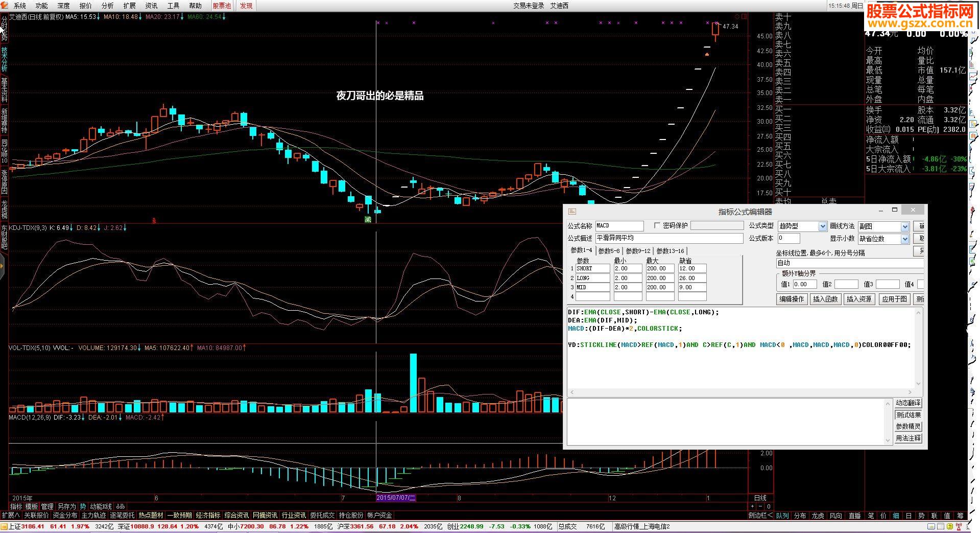
Task: Click the code editor vertical scrollbar
Action: 919,347
